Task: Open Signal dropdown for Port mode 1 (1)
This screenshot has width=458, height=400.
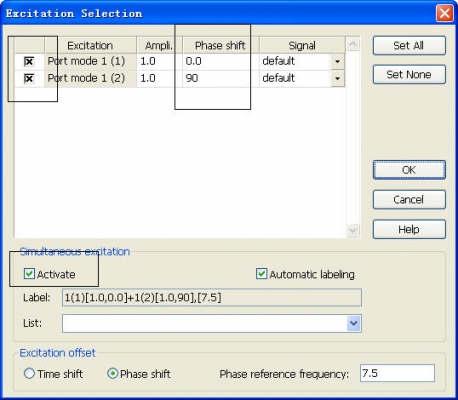Action: (337, 61)
